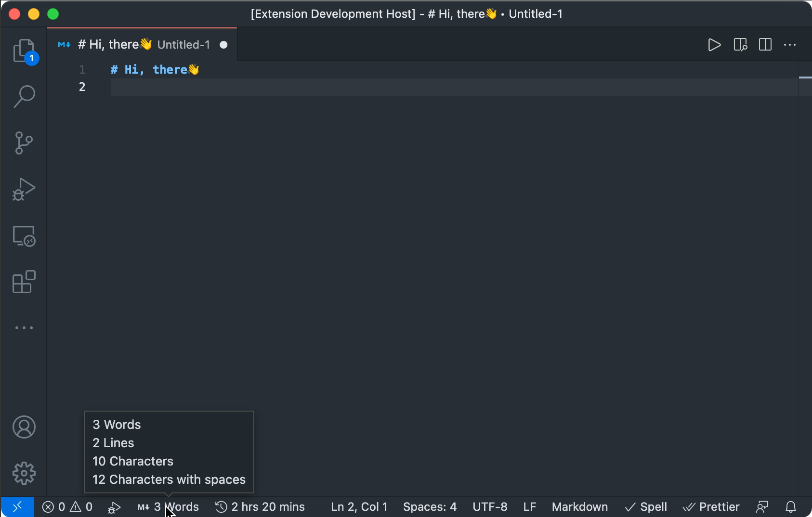Open Manage gear icon

pyautogui.click(x=24, y=473)
